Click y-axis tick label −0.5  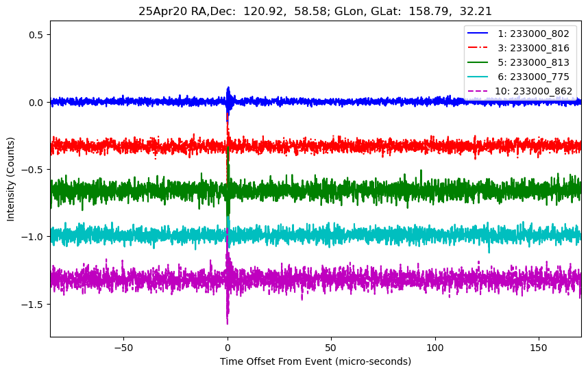pyautogui.click(x=33, y=170)
